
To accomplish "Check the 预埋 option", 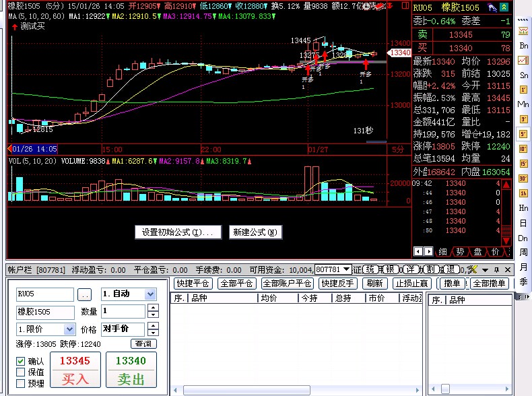I will [x=21, y=383].
